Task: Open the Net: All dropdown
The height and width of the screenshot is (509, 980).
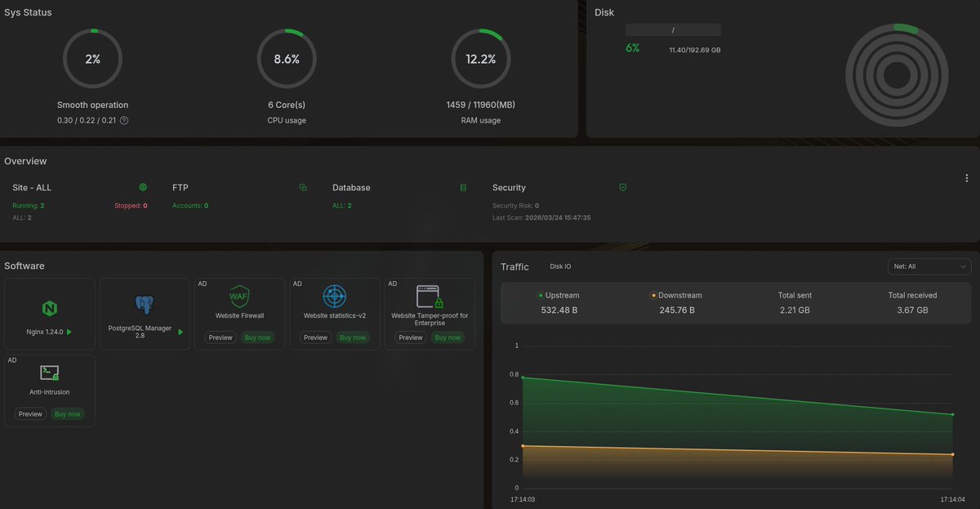Action: pyautogui.click(x=929, y=266)
